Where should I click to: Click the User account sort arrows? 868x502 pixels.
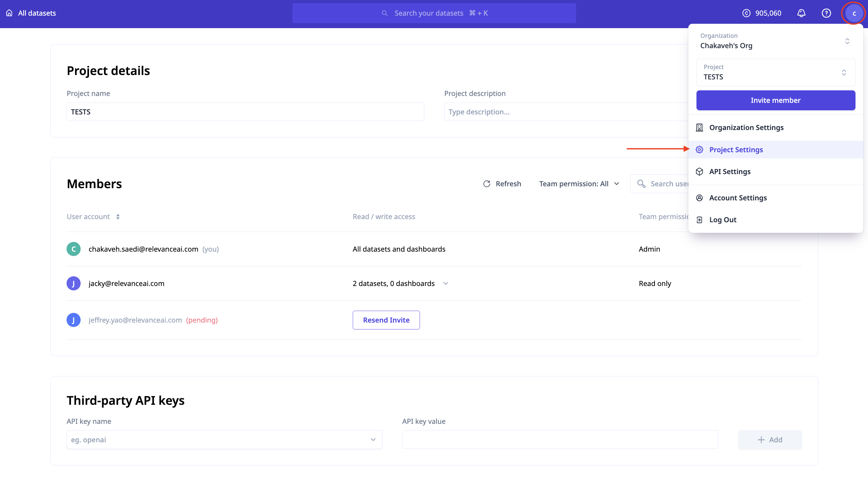click(x=118, y=217)
